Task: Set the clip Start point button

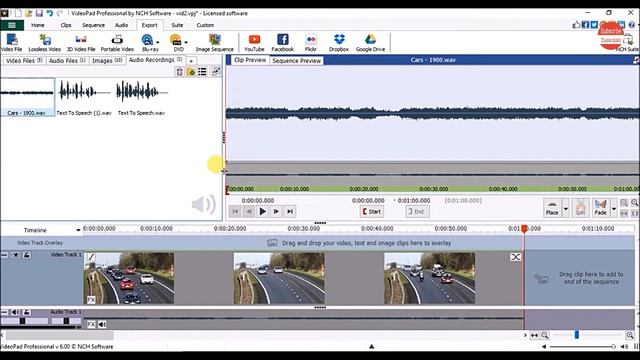Action: click(371, 211)
